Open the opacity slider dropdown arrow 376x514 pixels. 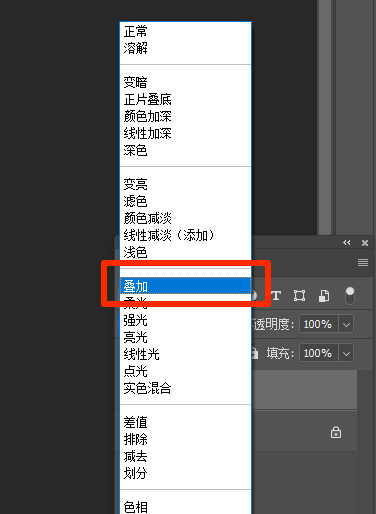(x=346, y=324)
